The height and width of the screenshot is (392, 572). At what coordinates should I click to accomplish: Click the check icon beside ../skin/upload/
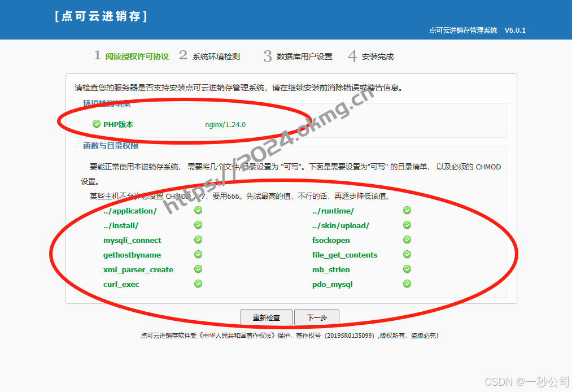(407, 225)
